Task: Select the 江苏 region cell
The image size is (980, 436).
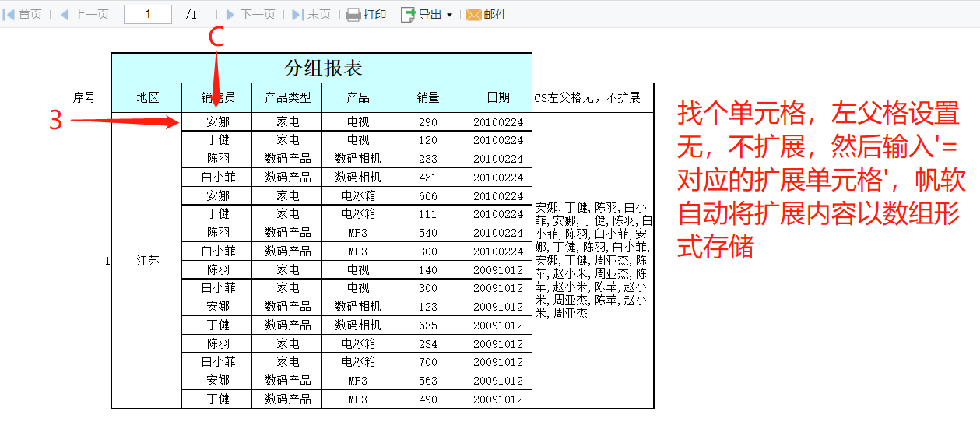Action: tap(147, 260)
